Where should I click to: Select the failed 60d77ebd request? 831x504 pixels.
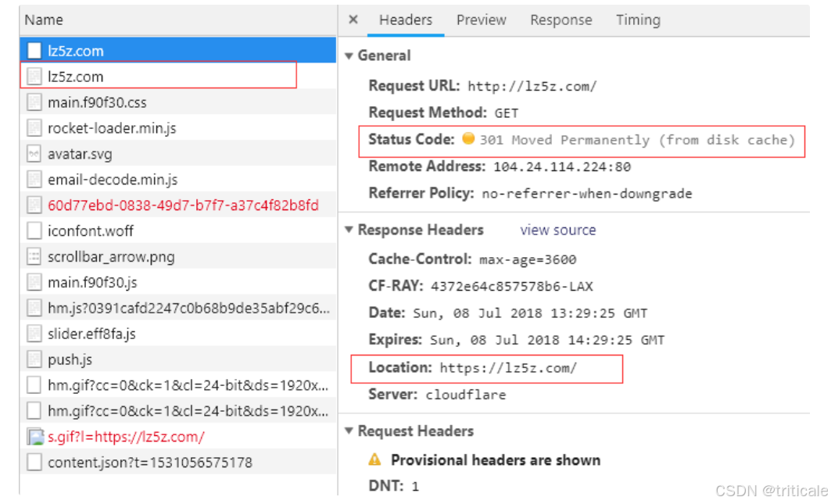[178, 205]
